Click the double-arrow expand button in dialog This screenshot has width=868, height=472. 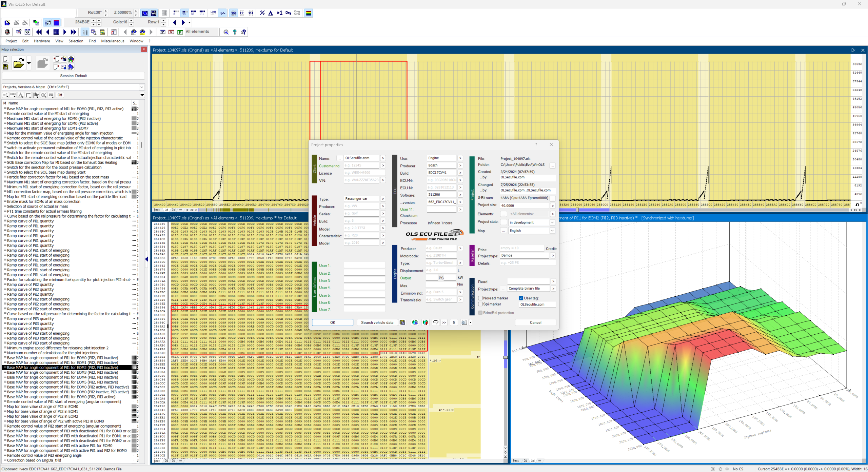click(444, 322)
